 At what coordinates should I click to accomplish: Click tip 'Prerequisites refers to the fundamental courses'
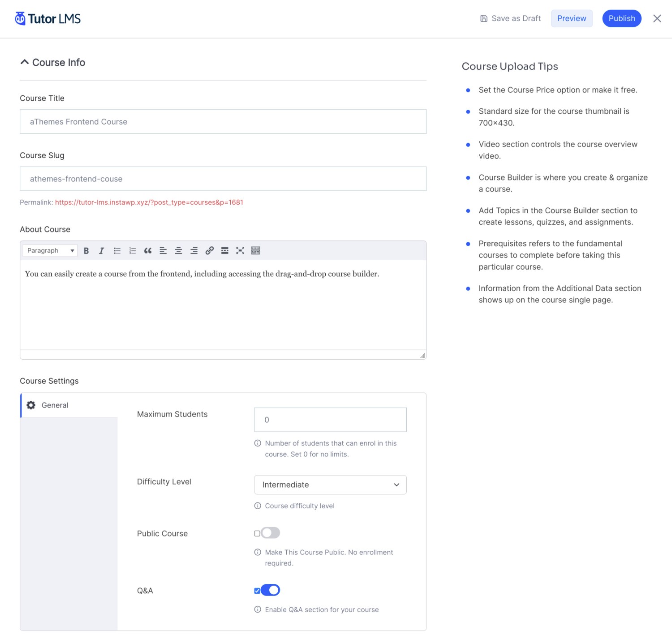pyautogui.click(x=551, y=255)
